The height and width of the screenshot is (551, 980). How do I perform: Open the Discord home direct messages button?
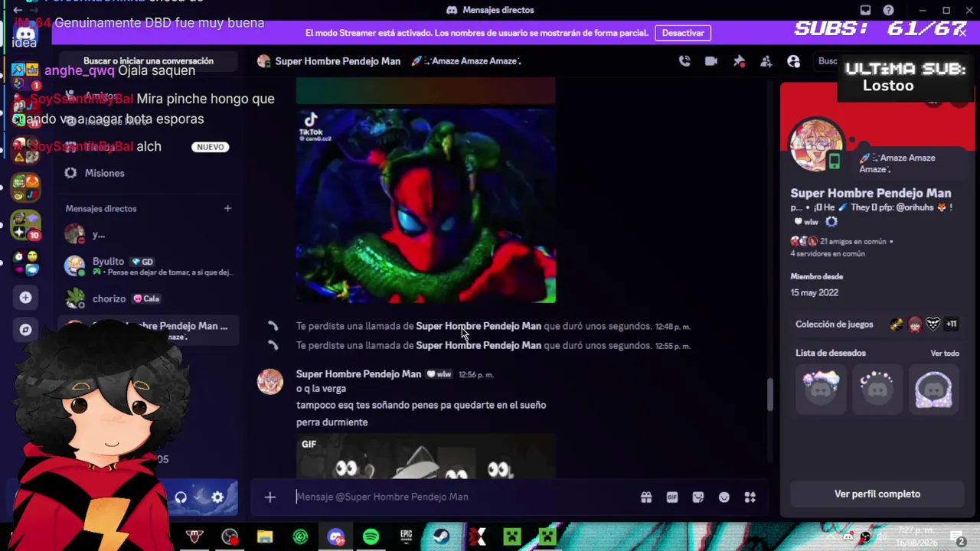[25, 34]
